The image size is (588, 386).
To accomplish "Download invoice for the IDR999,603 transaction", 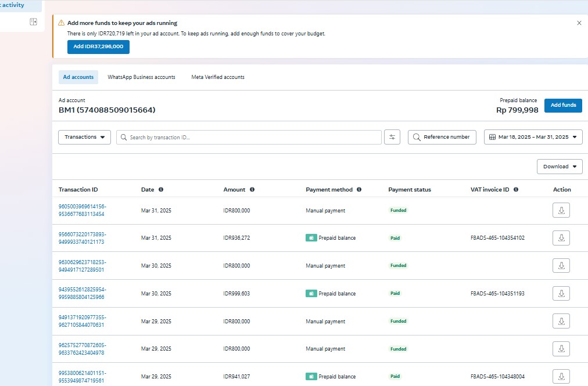I will [561, 294].
